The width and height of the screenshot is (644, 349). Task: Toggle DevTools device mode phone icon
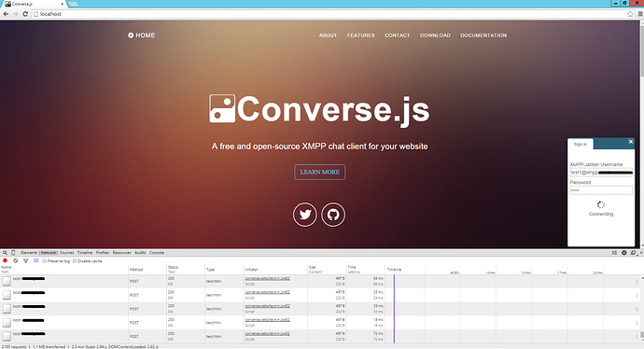(x=13, y=253)
